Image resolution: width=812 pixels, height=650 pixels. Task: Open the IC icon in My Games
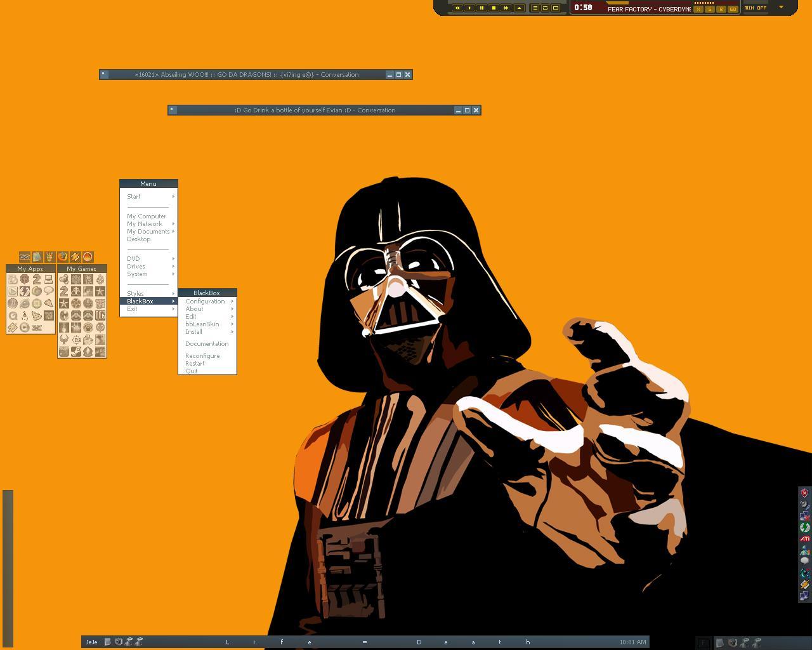click(100, 315)
